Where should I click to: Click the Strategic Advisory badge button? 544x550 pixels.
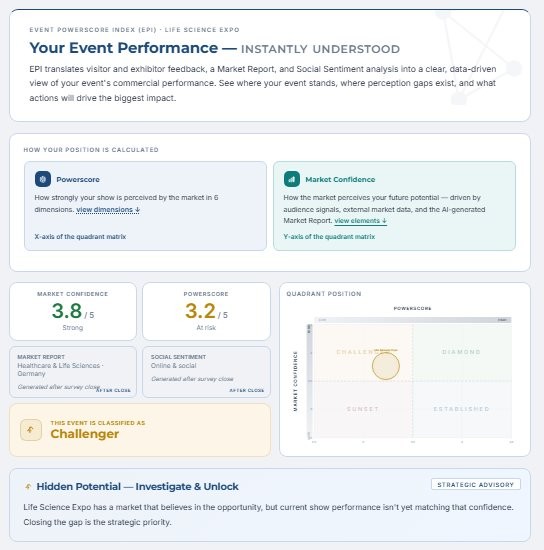click(x=476, y=484)
